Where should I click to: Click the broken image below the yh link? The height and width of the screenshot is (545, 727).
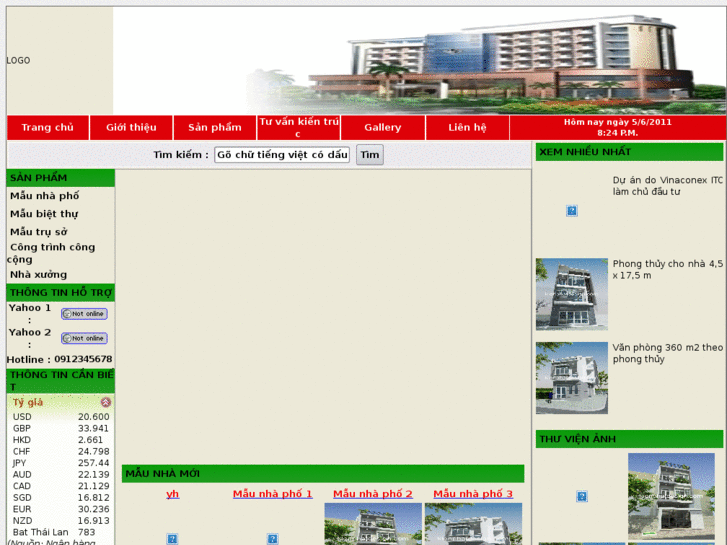pyautogui.click(x=172, y=539)
